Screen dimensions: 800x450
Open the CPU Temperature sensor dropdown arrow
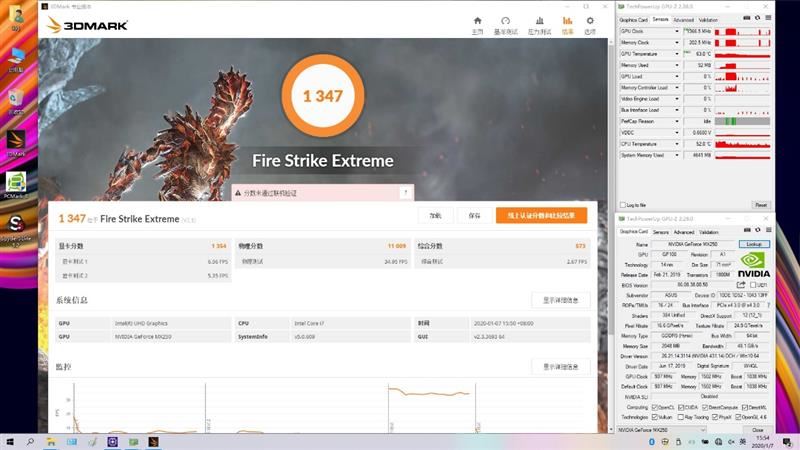point(677,144)
